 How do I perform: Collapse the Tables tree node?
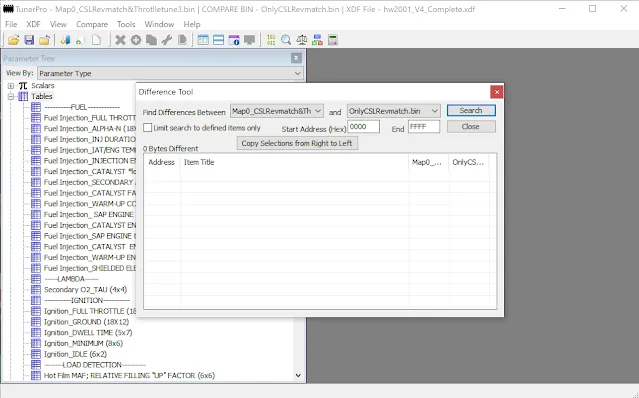click(11, 97)
